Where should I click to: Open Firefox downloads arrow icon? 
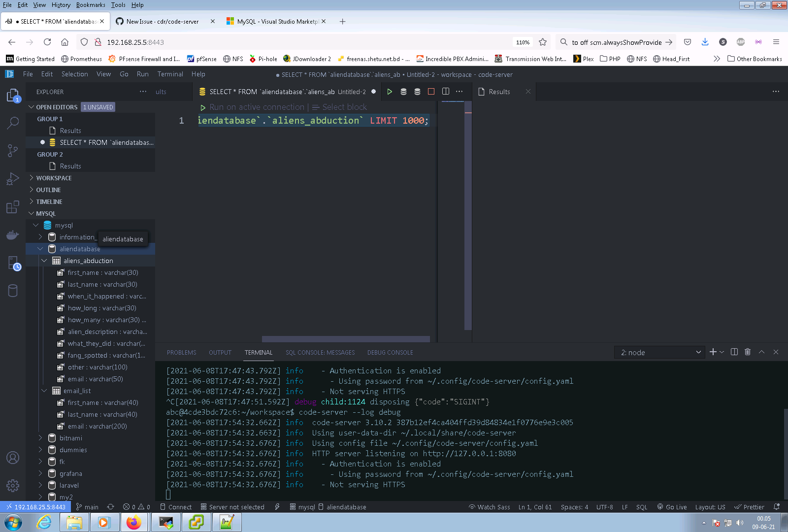705,42
